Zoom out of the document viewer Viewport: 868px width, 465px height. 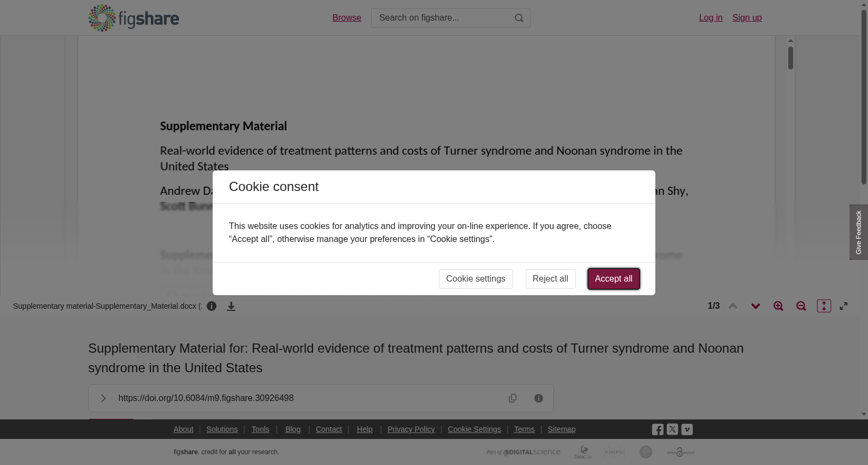pyautogui.click(x=801, y=306)
